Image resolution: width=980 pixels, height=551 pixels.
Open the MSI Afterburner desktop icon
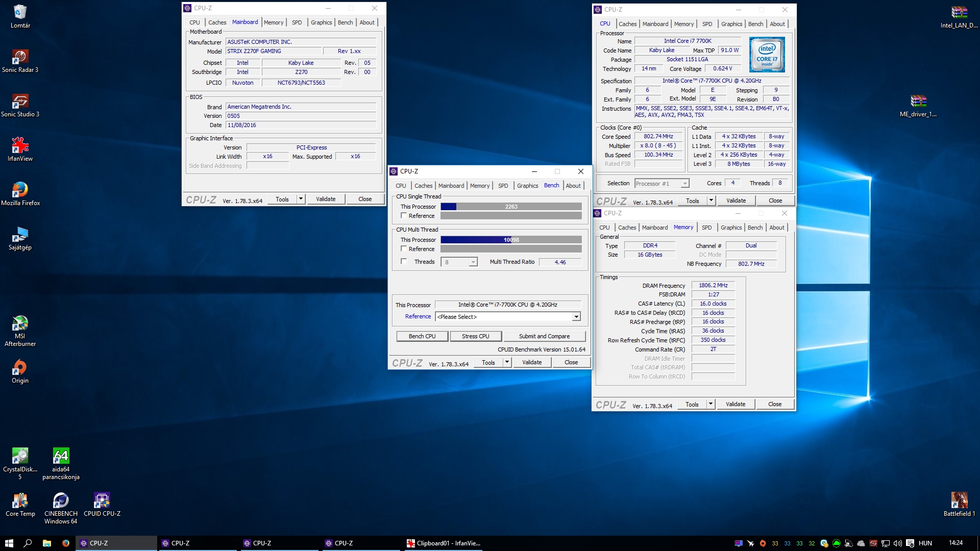[20, 331]
